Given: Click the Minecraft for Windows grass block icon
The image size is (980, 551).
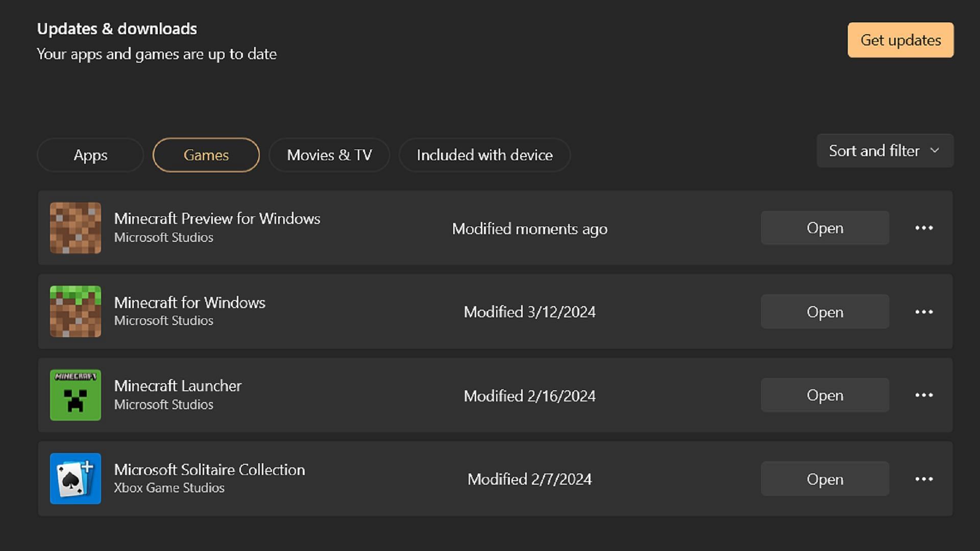Looking at the screenshot, I should pos(76,312).
